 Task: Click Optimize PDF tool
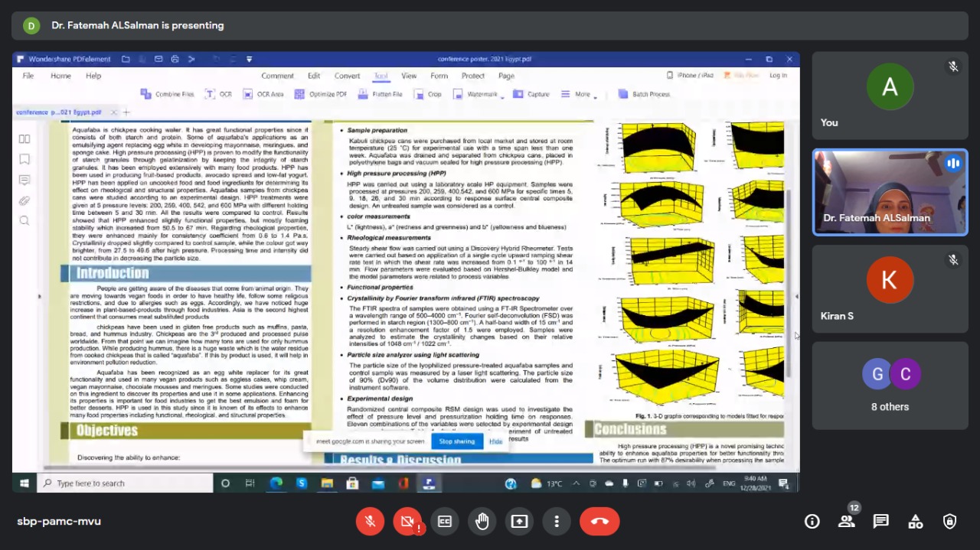coord(321,94)
